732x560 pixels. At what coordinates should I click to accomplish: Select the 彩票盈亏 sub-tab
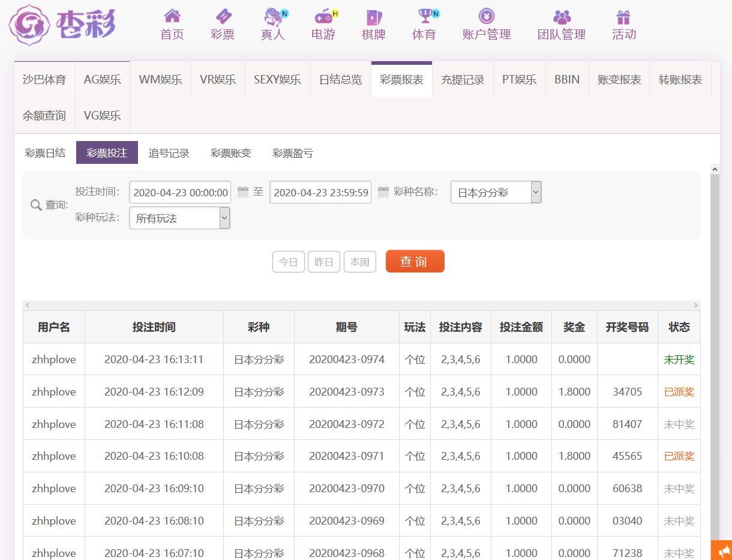292,153
